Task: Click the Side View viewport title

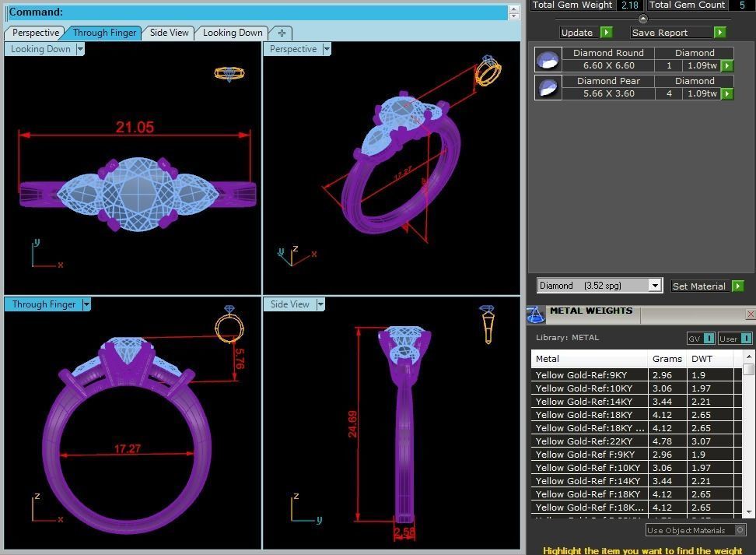Action: coord(290,304)
